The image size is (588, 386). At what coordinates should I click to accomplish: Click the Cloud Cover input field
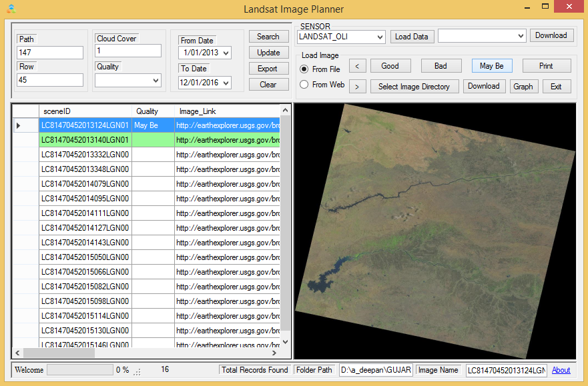(x=128, y=51)
